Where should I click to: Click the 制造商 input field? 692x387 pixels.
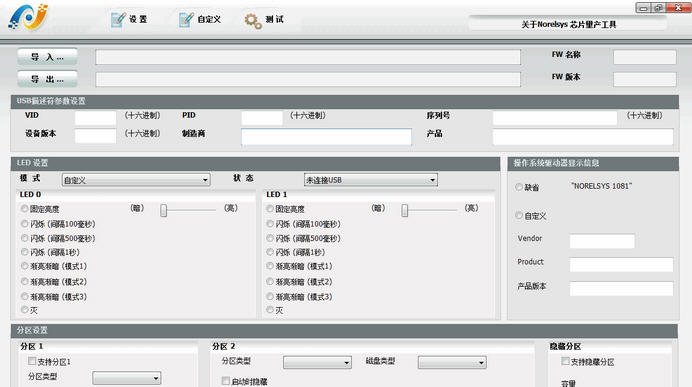point(327,136)
